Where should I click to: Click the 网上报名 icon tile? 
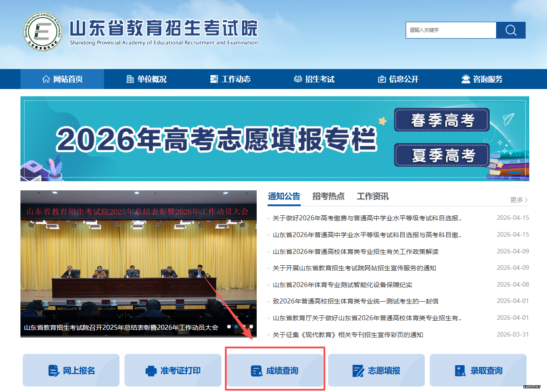71,371
